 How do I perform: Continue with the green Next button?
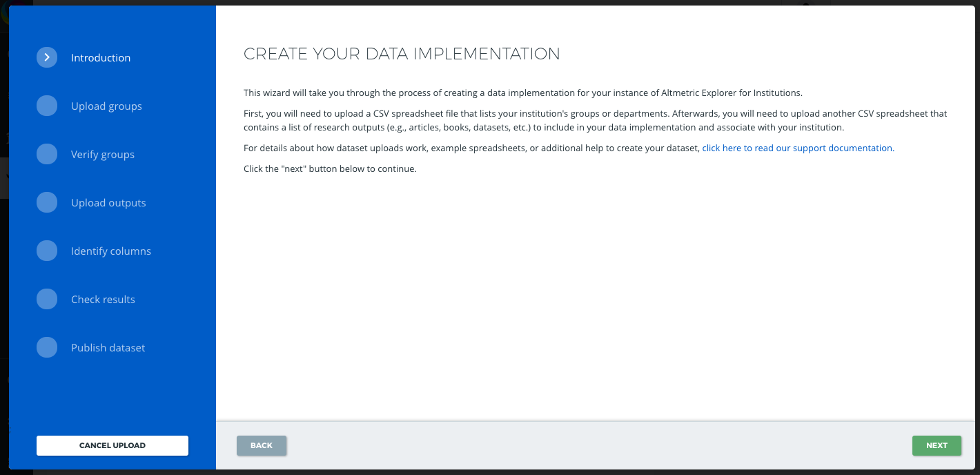pyautogui.click(x=937, y=445)
